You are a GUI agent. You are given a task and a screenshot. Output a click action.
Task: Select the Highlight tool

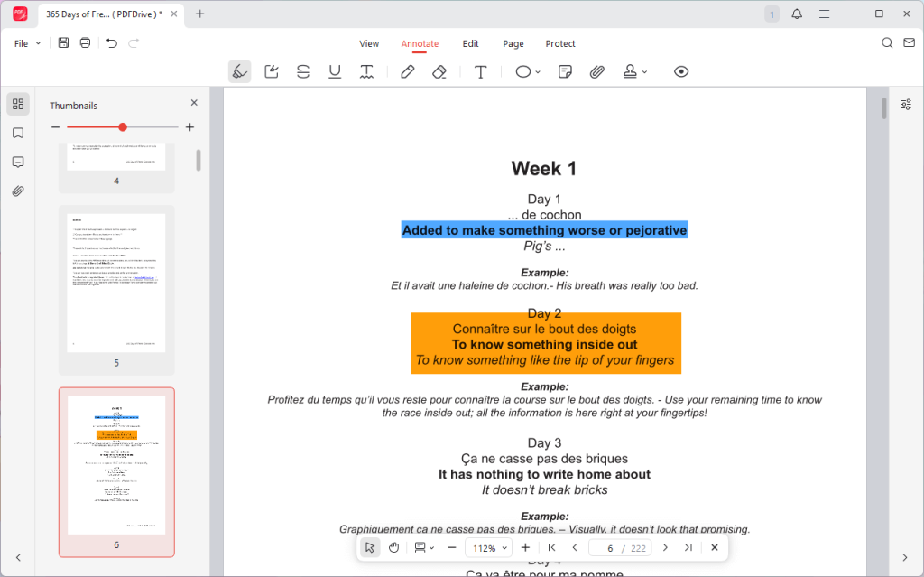coord(239,71)
